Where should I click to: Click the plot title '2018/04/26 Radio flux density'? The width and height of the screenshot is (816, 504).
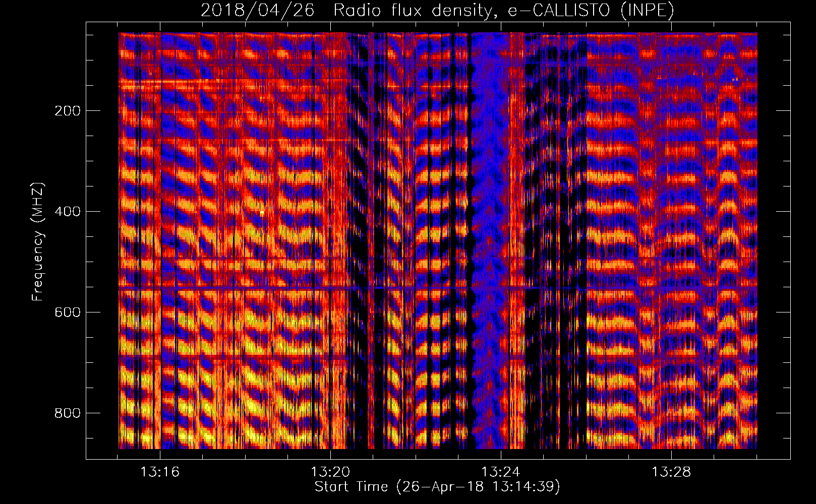[437, 10]
